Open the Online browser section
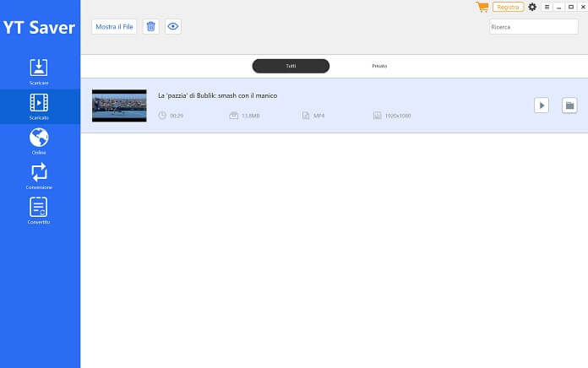Viewport: 588px width, 368px height. 39,141
